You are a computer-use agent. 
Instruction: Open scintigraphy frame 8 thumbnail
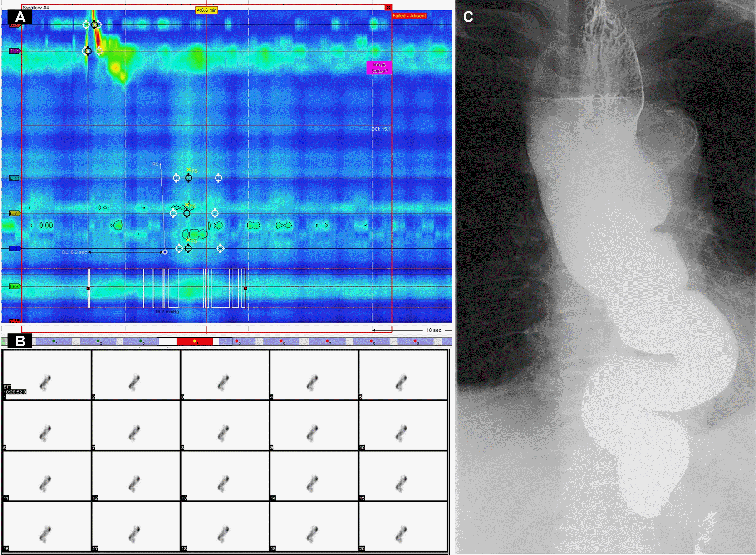click(x=225, y=425)
